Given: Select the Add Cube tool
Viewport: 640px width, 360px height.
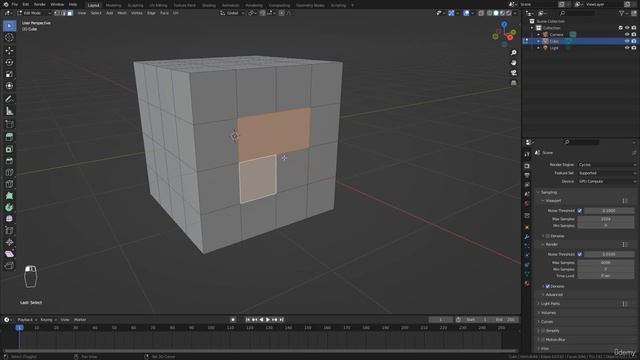Looking at the screenshot, I should pos(9,124).
